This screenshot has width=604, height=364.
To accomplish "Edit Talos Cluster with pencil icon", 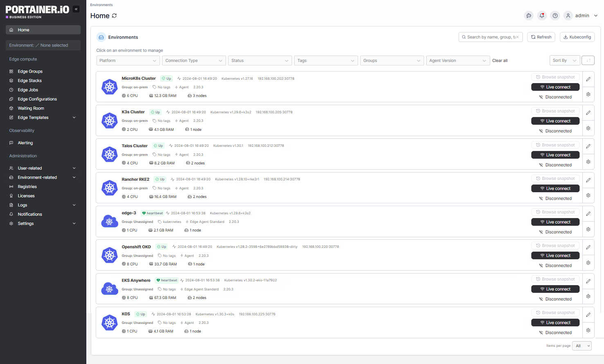I will pos(588,146).
